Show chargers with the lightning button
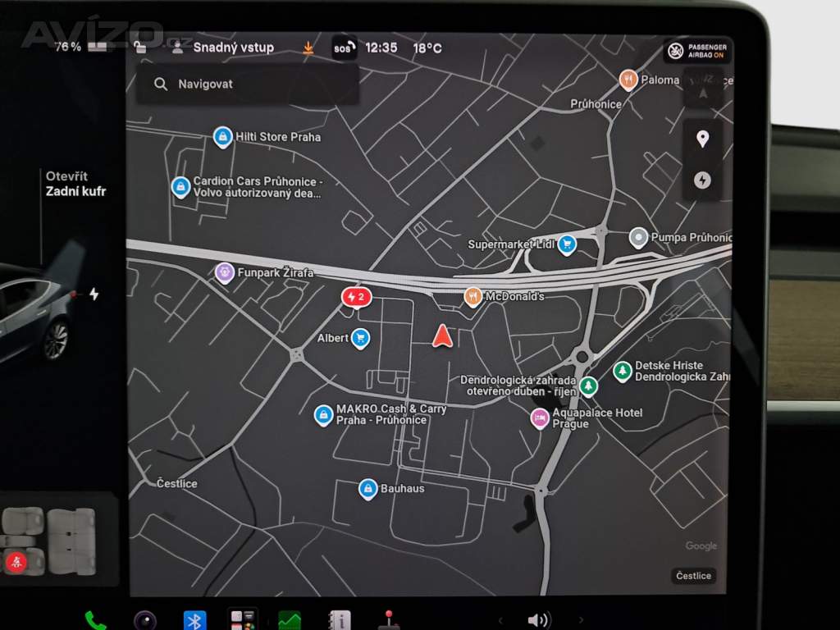Screen dimensions: 840x630 pos(703,180)
